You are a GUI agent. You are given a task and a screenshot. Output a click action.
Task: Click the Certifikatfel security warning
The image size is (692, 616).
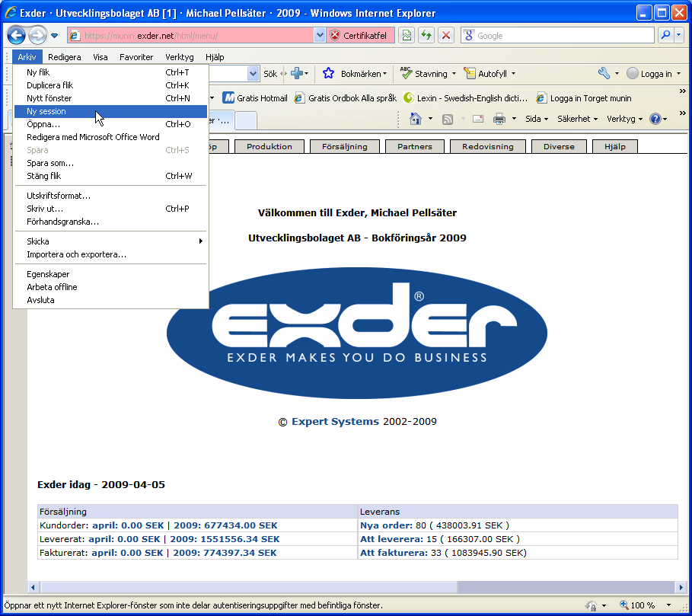pos(359,36)
